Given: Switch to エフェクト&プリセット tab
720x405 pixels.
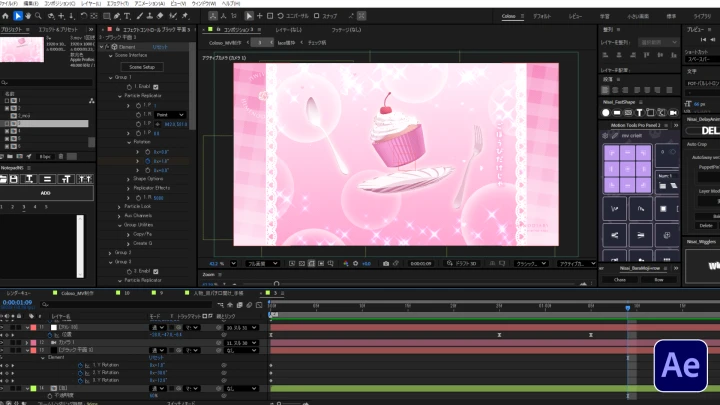Looking at the screenshot, I should [58, 29].
